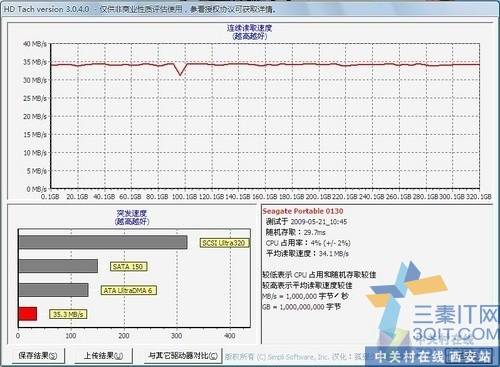Screen dimensions: 500x367
Task: Select the gray SCSI Ultra320 bar
Action: pyautogui.click(x=103, y=242)
